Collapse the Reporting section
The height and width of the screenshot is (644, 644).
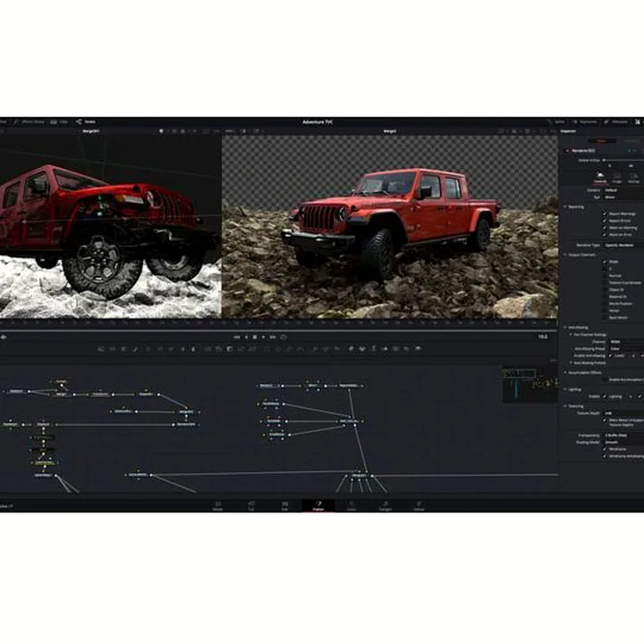coord(565,207)
